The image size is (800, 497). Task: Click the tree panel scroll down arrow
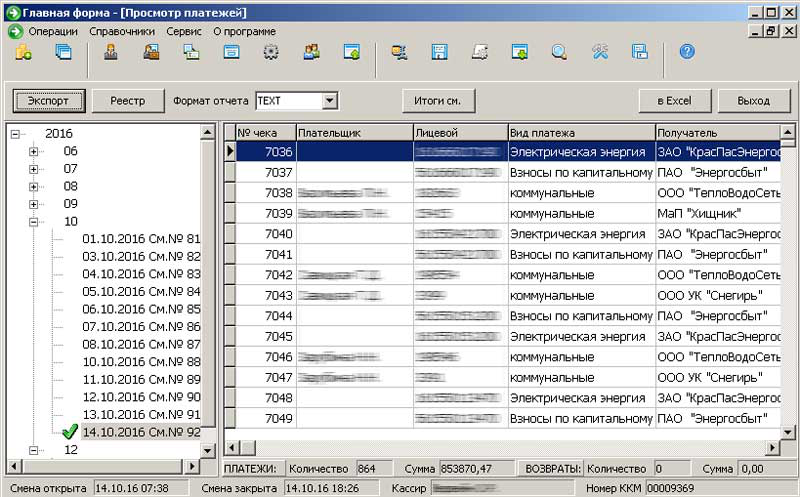point(208,451)
